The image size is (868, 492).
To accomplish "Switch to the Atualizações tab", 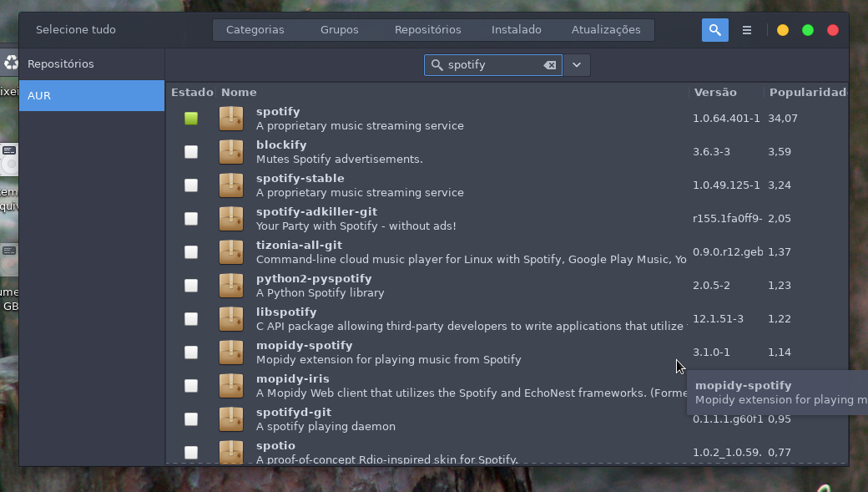I will tap(606, 30).
